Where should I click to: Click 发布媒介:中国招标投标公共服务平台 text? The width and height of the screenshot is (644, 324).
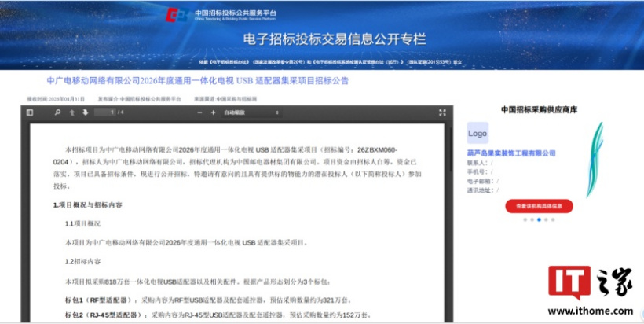[x=139, y=99]
